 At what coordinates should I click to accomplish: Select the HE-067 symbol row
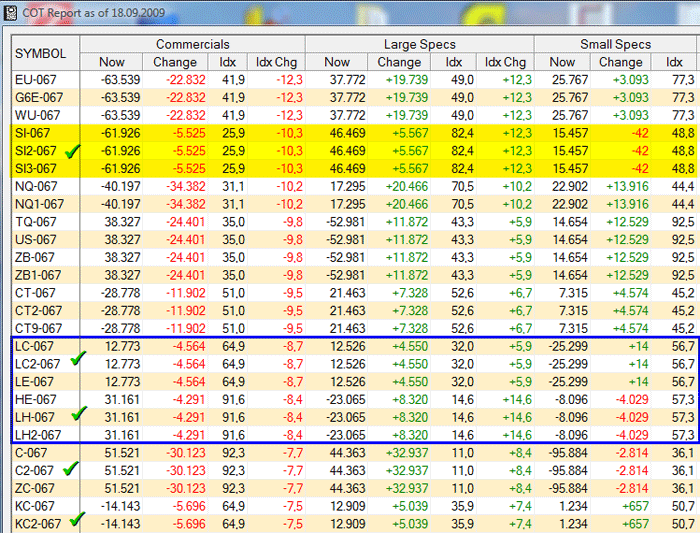coord(38,399)
